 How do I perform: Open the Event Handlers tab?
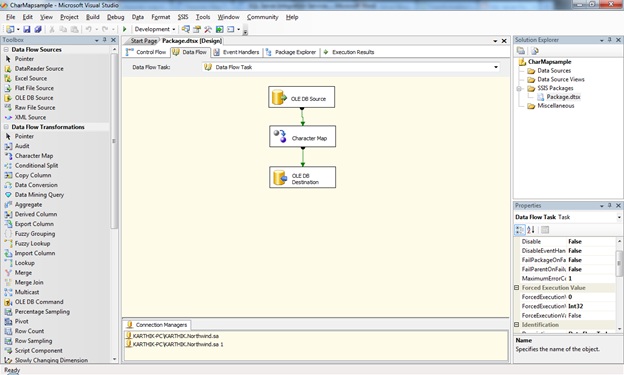[x=236, y=52]
